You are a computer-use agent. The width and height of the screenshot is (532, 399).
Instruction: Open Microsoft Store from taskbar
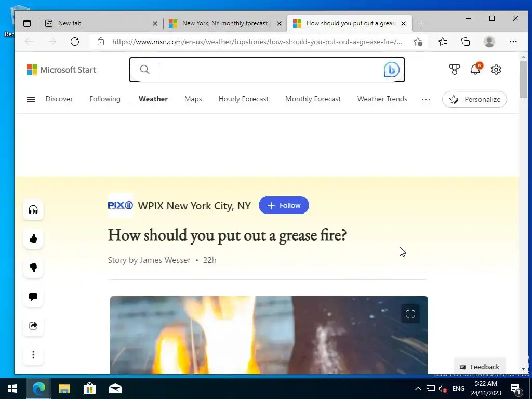pyautogui.click(x=89, y=389)
